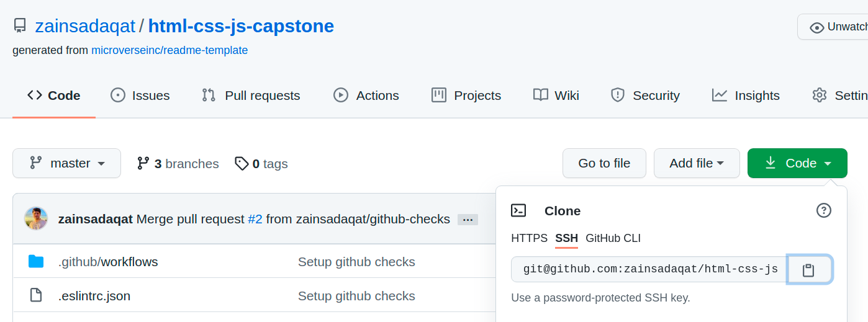Image resolution: width=868 pixels, height=322 pixels.
Task: Open the Issues tab
Action: [140, 96]
